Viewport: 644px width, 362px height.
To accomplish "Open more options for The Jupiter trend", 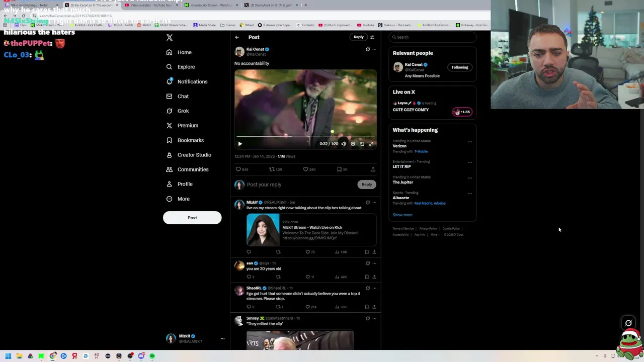I will tap(470, 177).
